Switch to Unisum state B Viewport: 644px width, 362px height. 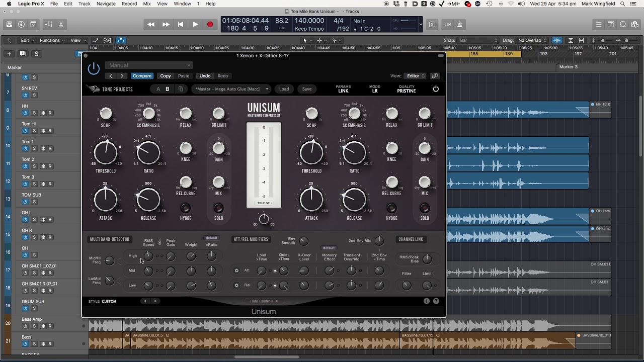click(168, 89)
